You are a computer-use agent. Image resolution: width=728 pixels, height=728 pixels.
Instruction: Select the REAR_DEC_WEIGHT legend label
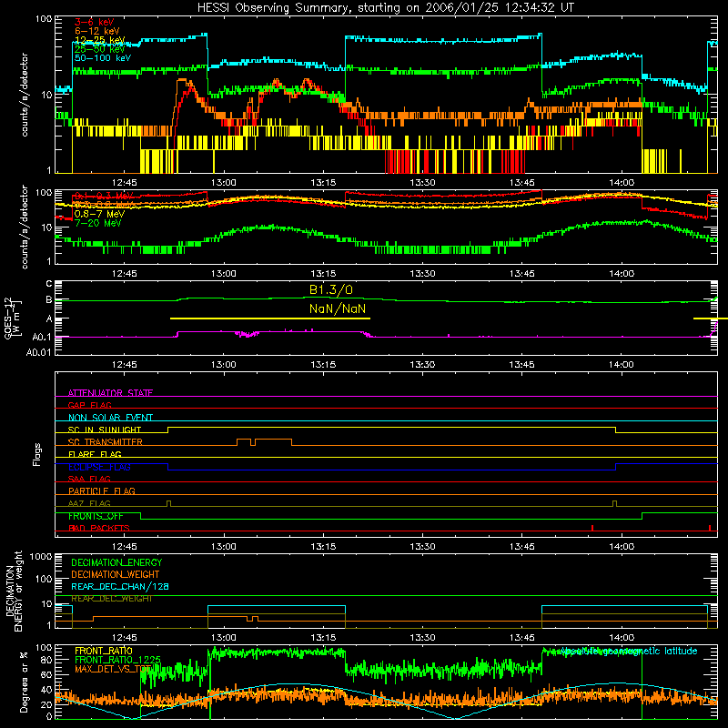point(111,599)
